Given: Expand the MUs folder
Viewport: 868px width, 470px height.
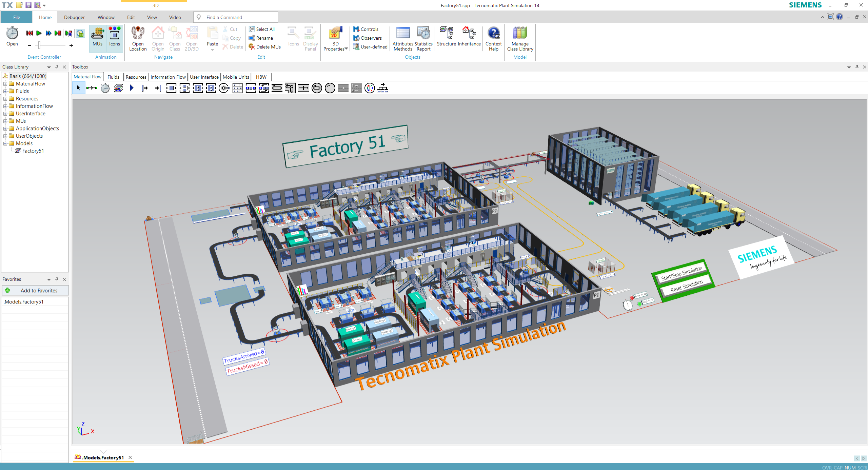Looking at the screenshot, I should pos(5,121).
